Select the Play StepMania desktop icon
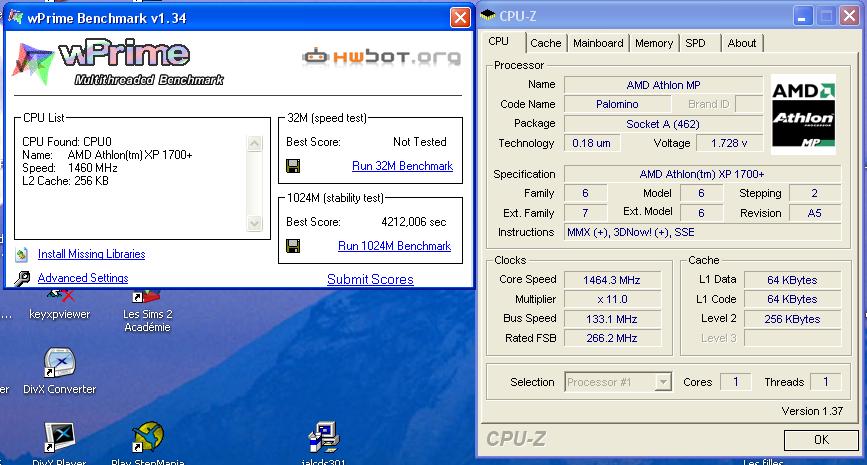 point(148,443)
